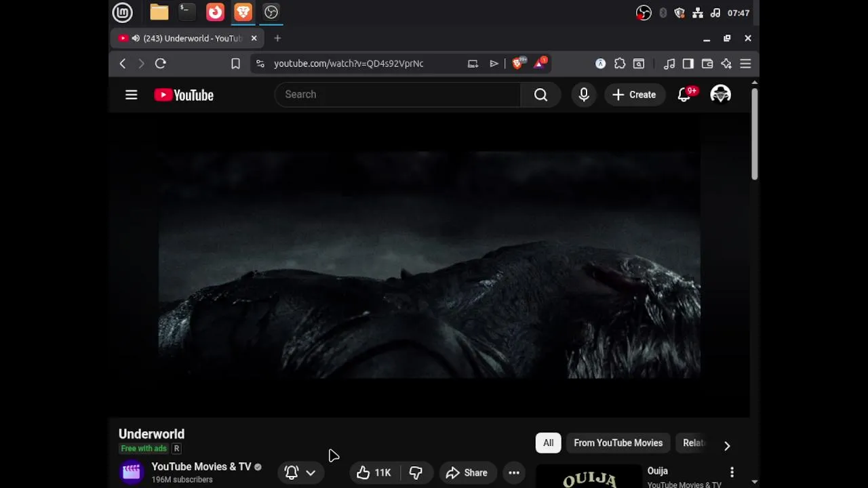The image size is (868, 488).
Task: Open a new browser tab
Action: click(x=277, y=39)
